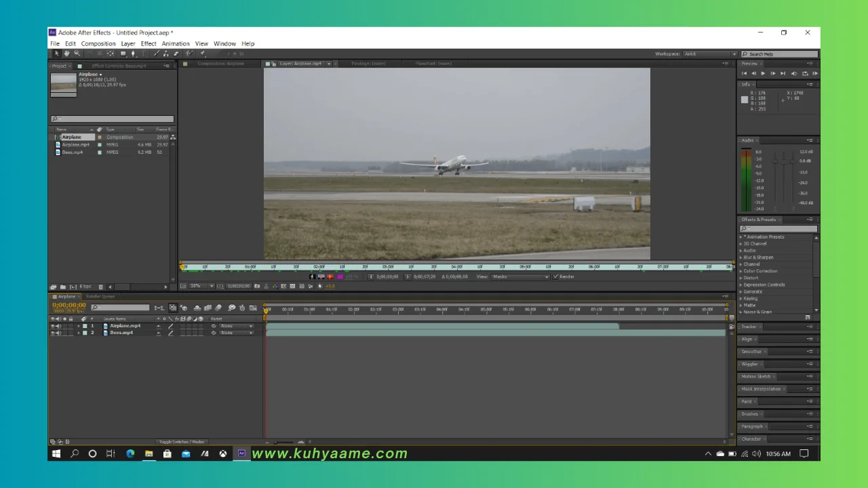Jump to first frame in Preview panel
This screenshot has width=868, height=488.
coord(744,73)
